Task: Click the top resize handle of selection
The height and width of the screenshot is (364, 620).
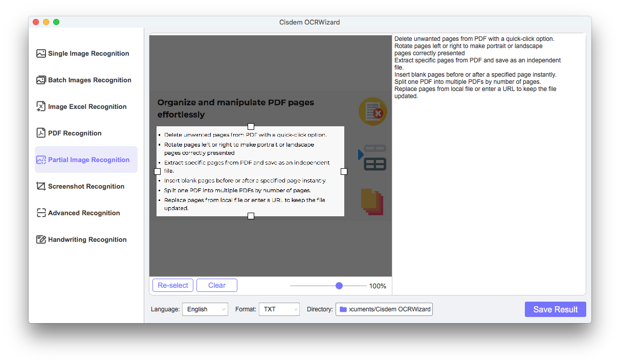Action: point(251,126)
